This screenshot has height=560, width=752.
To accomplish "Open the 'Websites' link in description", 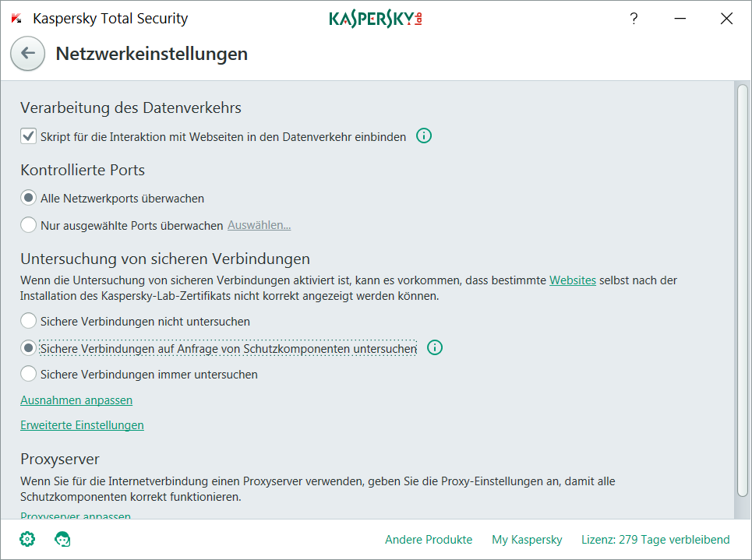I will [x=573, y=280].
